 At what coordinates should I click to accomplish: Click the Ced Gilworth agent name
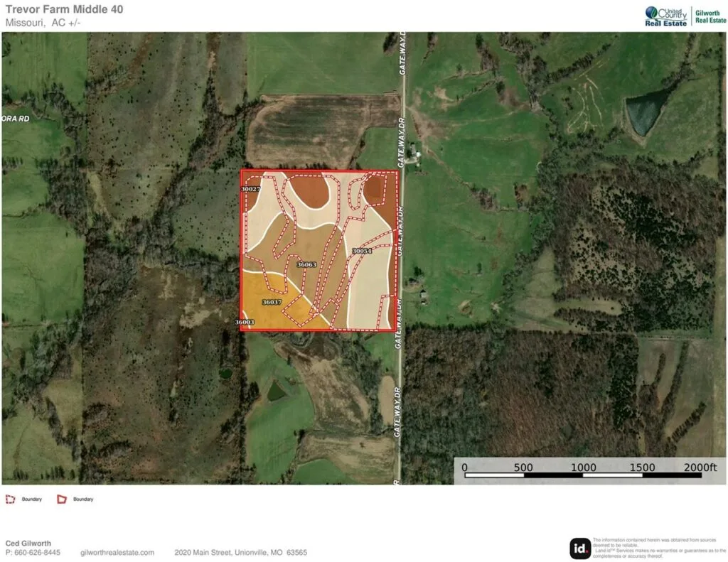[x=28, y=544]
